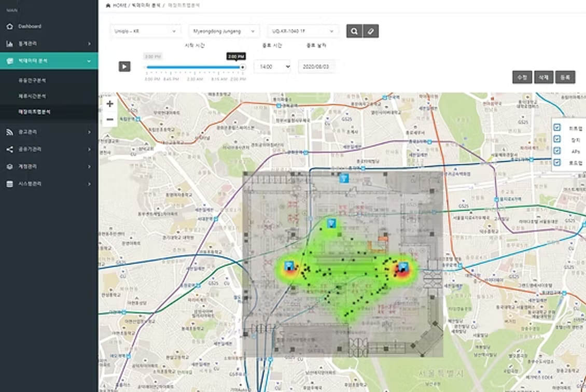Toggle the 장치 devices layer checkbox
Image resolution: width=586 pixels, height=392 pixels.
point(557,139)
